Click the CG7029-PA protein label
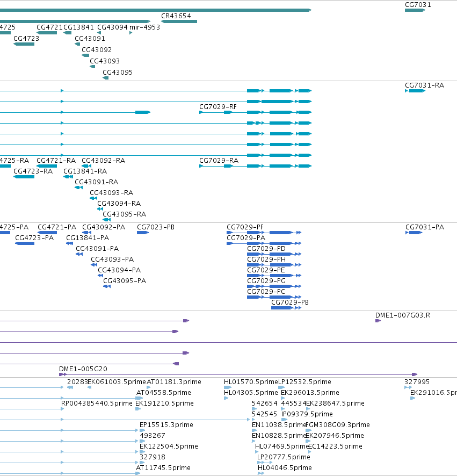 [x=246, y=238]
